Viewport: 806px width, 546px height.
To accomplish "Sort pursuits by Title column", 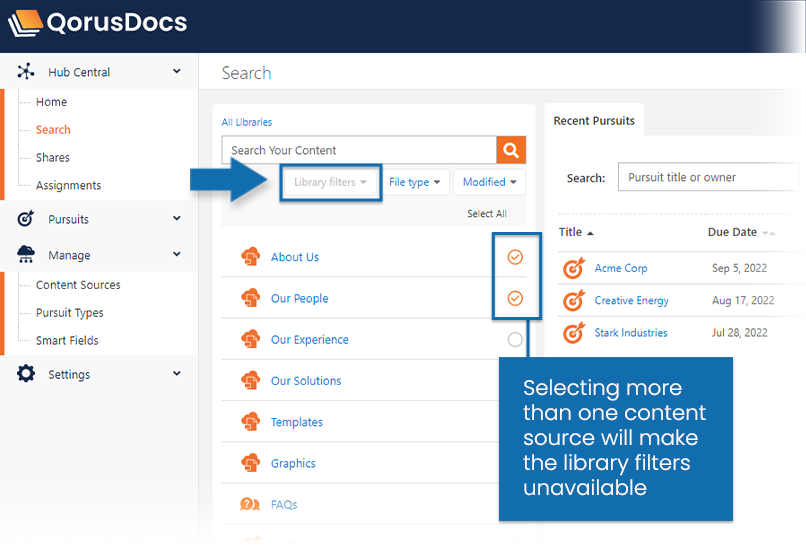I will [576, 232].
